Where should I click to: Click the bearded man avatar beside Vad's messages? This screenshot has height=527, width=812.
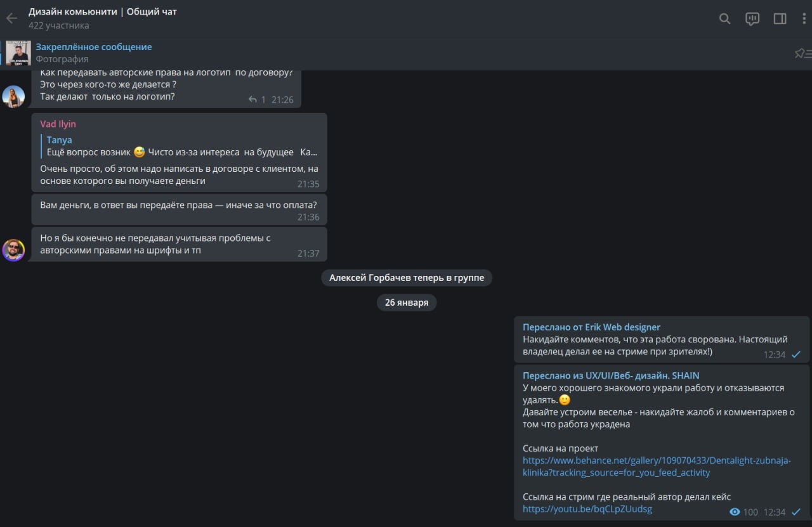(13, 250)
